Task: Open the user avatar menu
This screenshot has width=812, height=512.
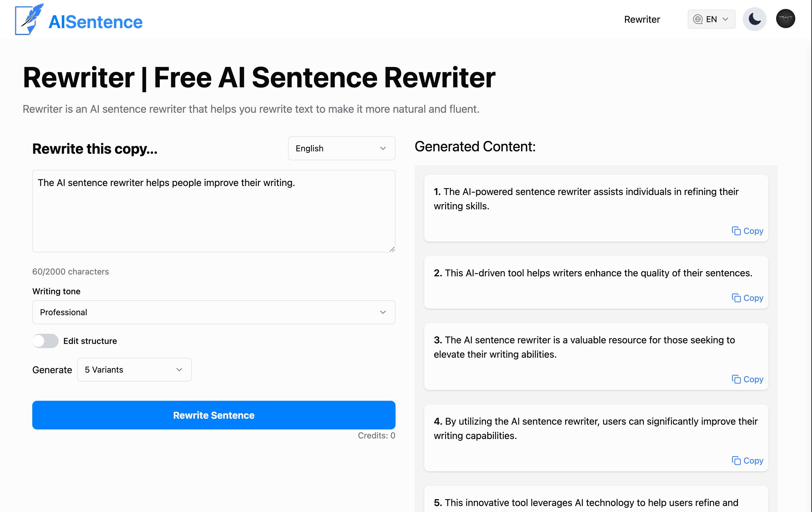Action: pyautogui.click(x=785, y=19)
